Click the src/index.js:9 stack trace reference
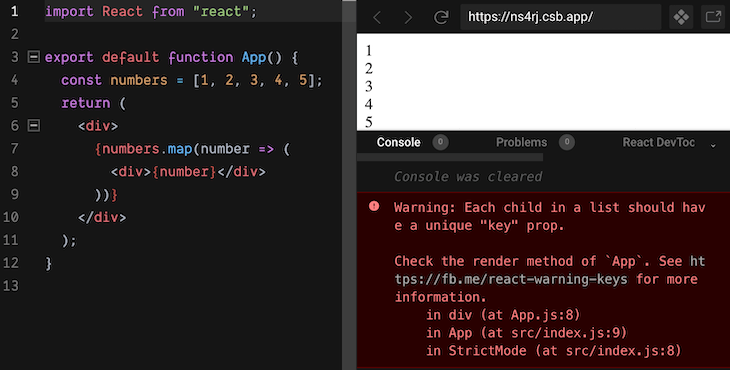 click(x=566, y=333)
